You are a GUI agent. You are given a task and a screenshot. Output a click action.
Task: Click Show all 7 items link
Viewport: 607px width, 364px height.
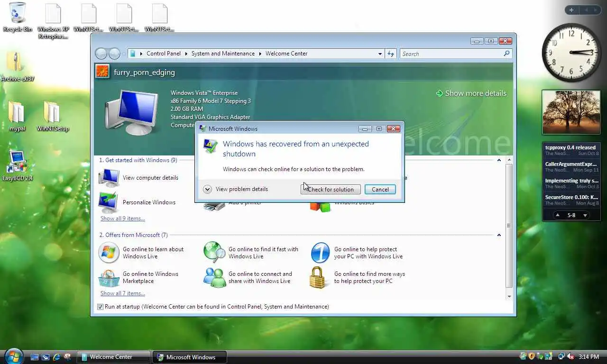point(123,293)
